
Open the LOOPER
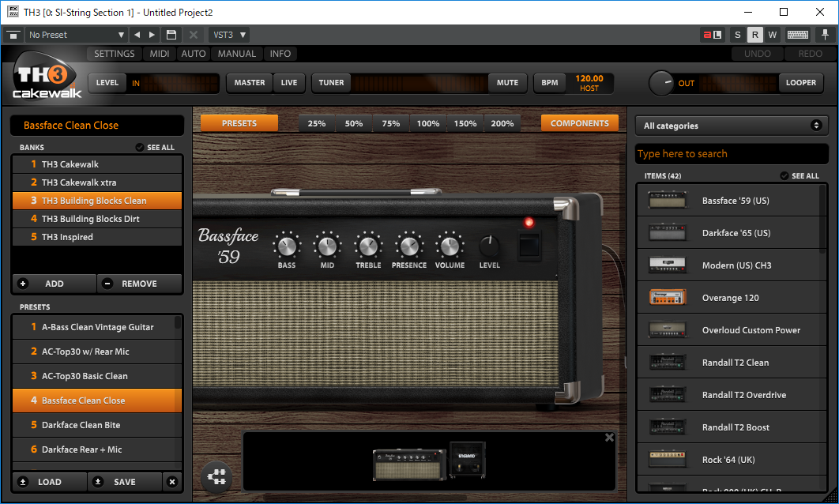pyautogui.click(x=800, y=83)
